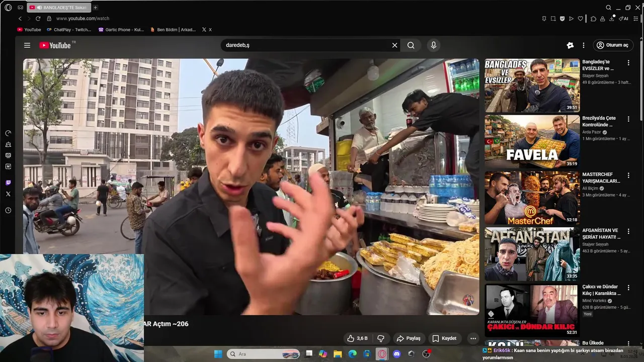
Task: Open the GX Corner gamepad icon
Action: coord(20,8)
